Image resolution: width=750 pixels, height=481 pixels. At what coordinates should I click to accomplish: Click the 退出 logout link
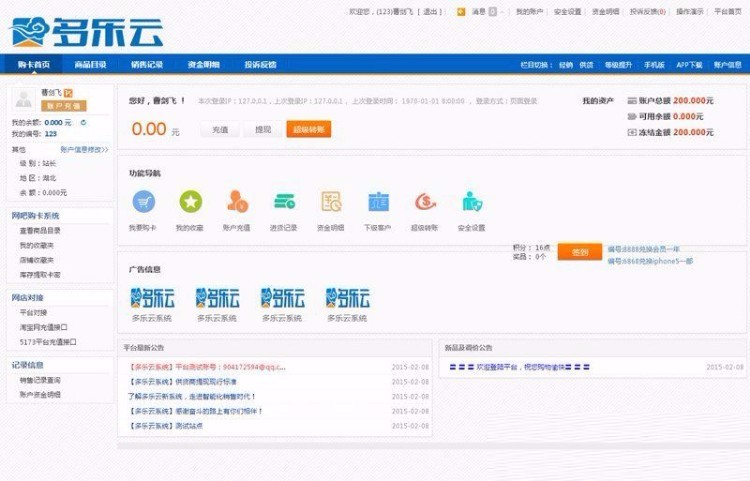click(430, 12)
